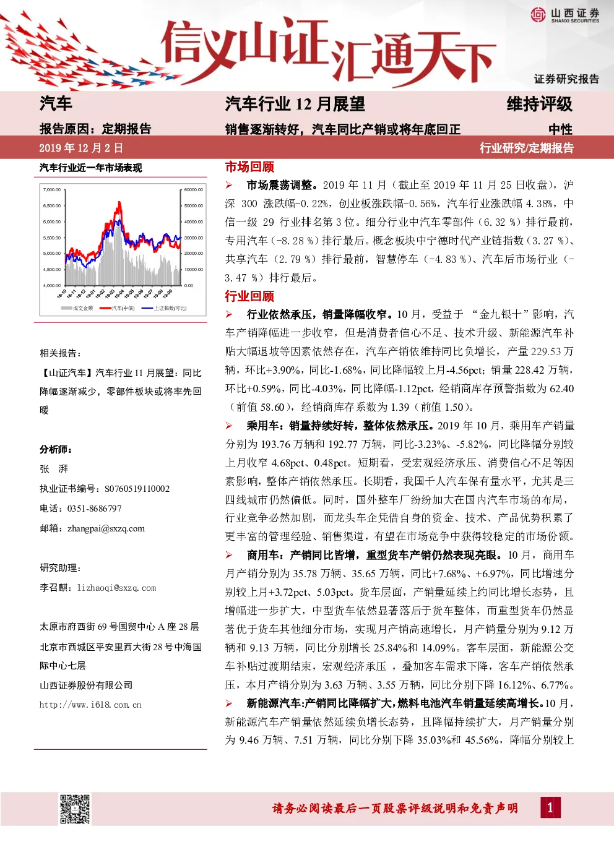Click the red arrow bullet beside 行业依然承压
Viewport: 614px width, 868px height.
click(228, 314)
